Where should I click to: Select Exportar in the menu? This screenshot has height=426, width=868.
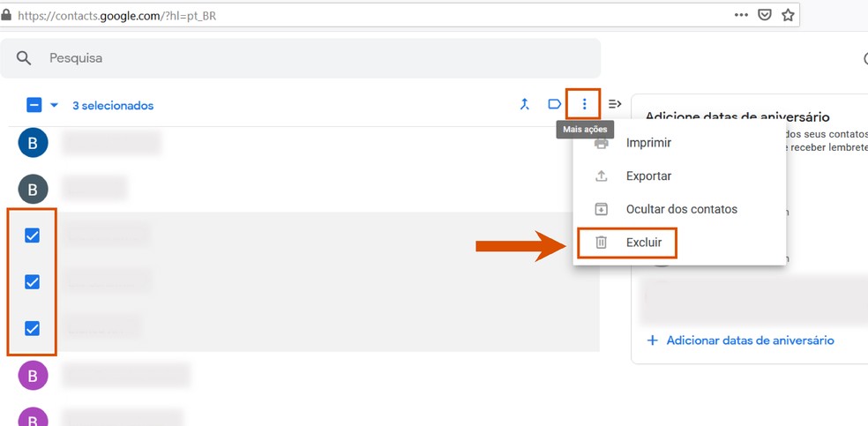click(648, 176)
